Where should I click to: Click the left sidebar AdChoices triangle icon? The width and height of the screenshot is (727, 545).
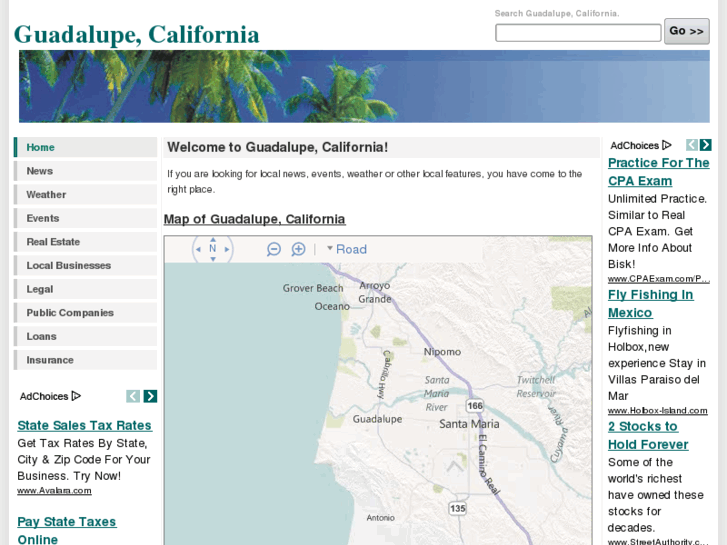[77, 396]
